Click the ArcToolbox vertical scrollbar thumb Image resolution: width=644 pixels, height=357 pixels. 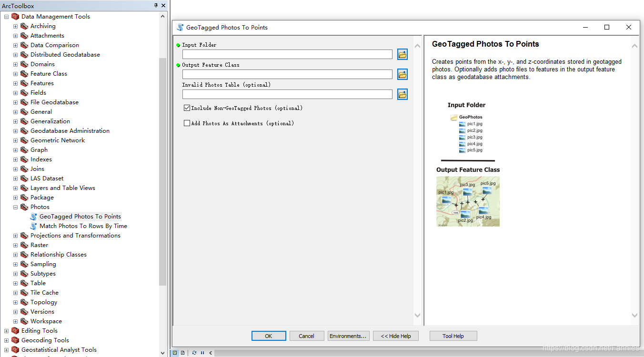(x=163, y=171)
